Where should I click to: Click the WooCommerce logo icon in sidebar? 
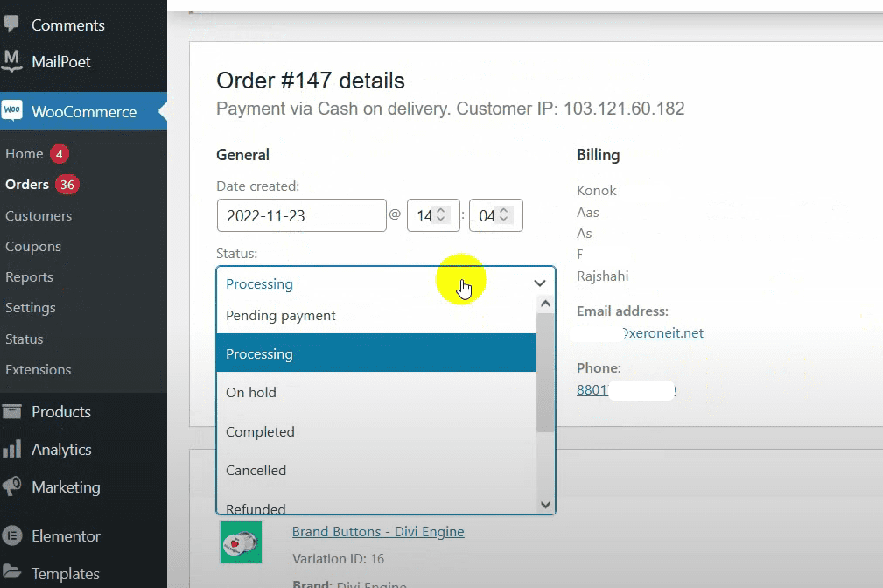[x=12, y=111]
